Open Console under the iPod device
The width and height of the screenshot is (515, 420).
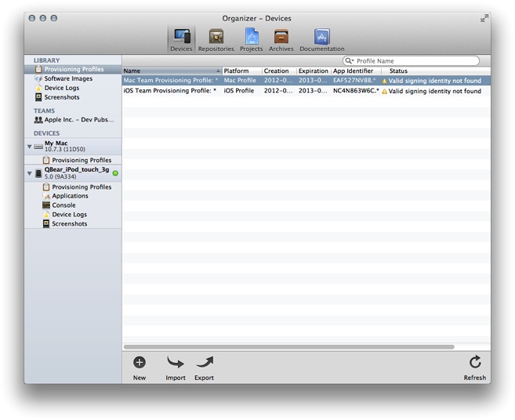coord(73,205)
